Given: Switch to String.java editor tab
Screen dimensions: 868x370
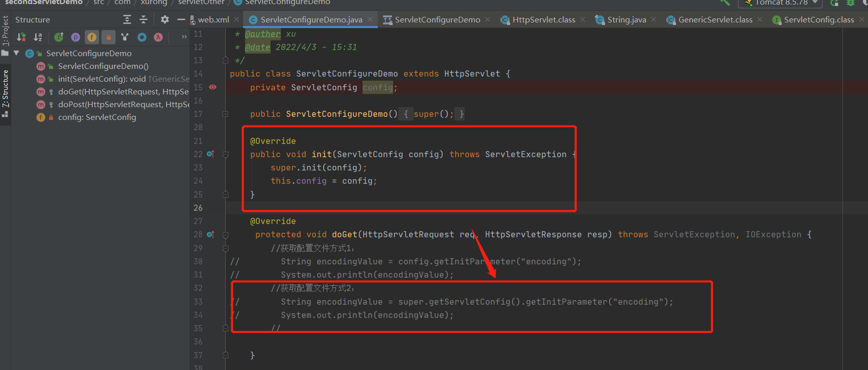Looking at the screenshot, I should click(626, 19).
